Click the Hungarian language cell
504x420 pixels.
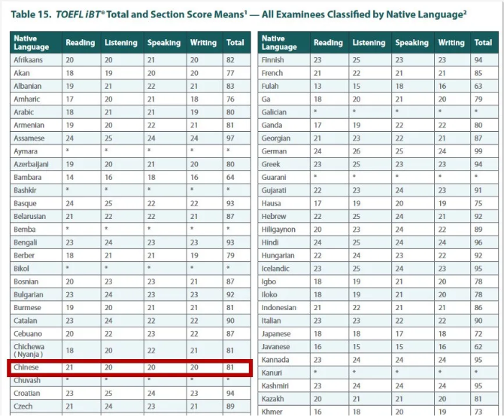[x=284, y=256]
